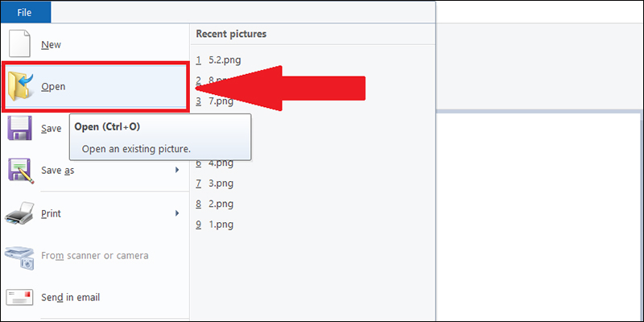Open the File tab
Viewport: 644px width, 322px height.
24,12
